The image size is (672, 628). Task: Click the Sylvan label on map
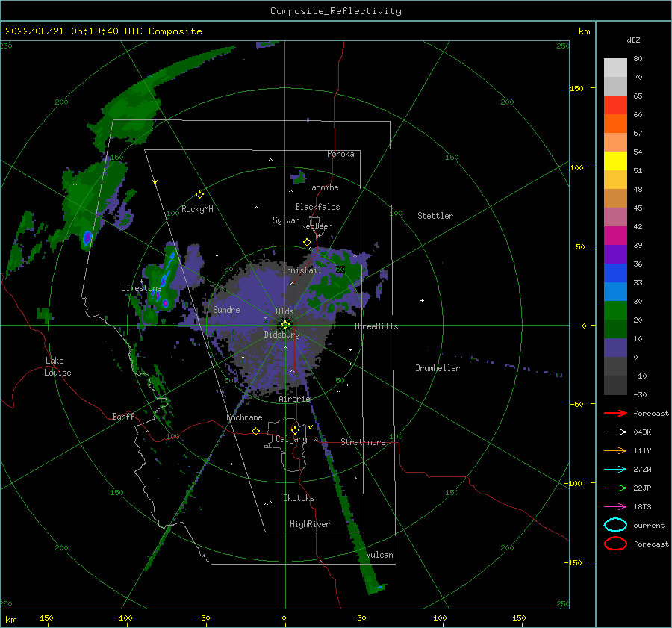286,220
